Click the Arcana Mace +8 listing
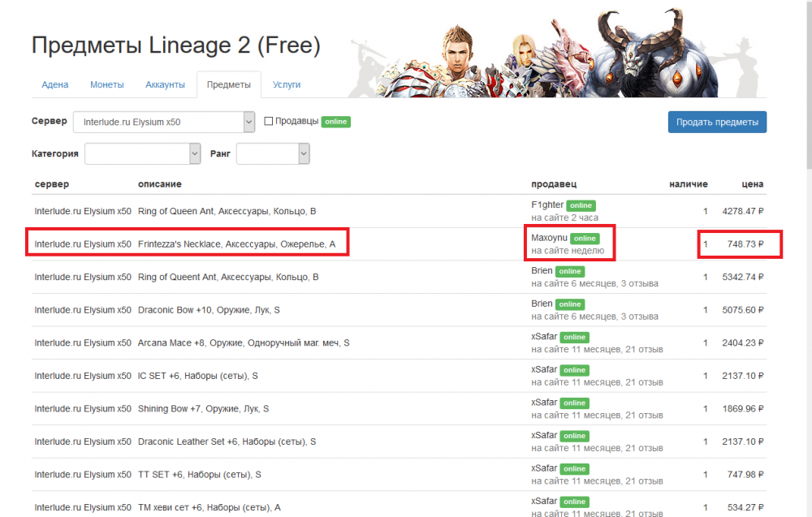 pyautogui.click(x=244, y=343)
